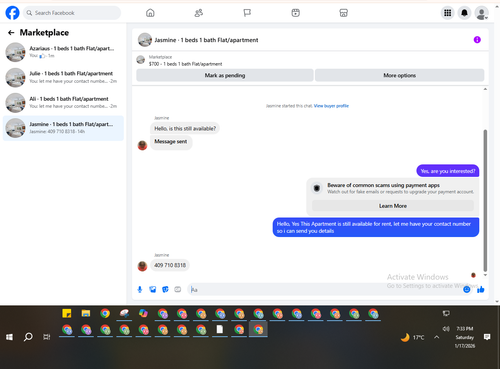Click Jasmine's avatar beside 'Message sent'
The width and height of the screenshot is (500, 369).
[142, 145]
